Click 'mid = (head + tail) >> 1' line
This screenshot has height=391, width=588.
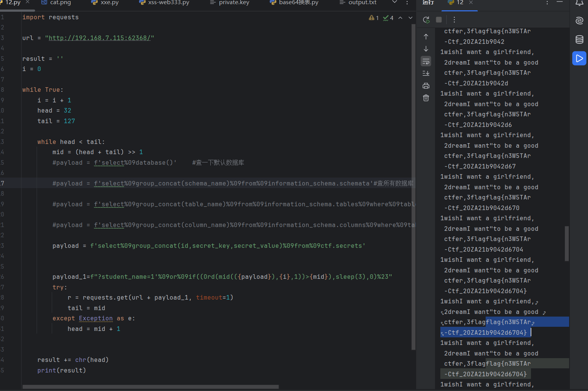pyautogui.click(x=98, y=152)
